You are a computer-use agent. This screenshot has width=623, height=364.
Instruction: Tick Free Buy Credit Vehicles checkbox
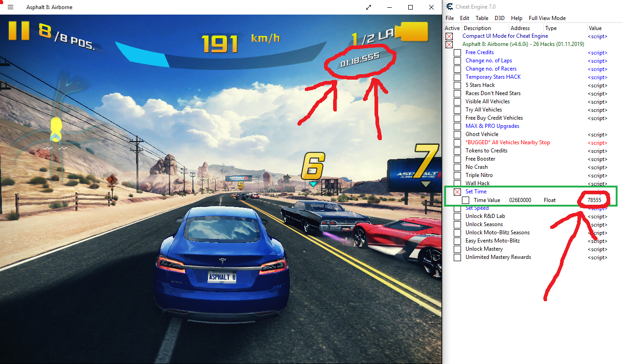click(457, 118)
